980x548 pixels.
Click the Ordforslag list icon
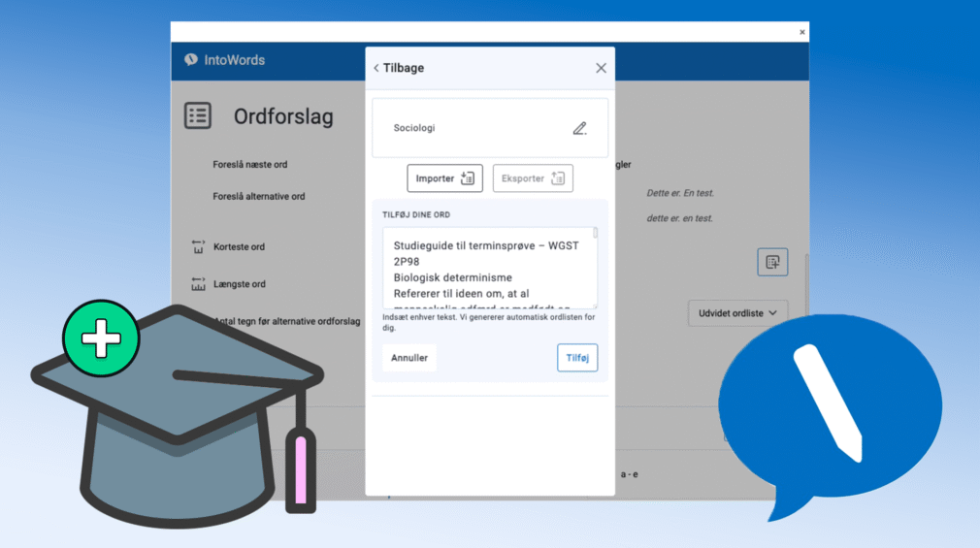pos(198,116)
